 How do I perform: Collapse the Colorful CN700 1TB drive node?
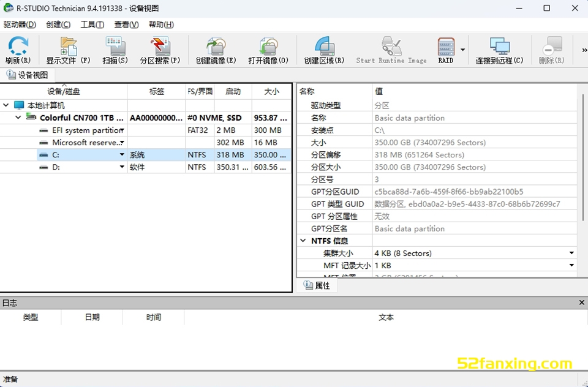(18, 118)
